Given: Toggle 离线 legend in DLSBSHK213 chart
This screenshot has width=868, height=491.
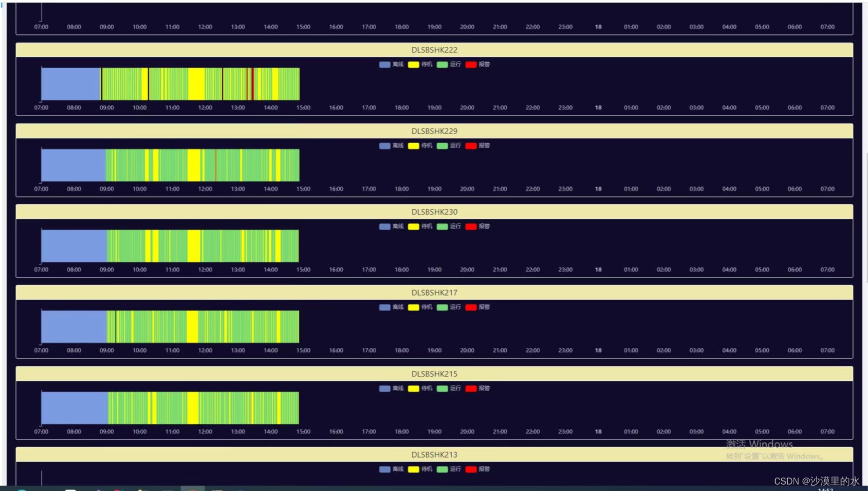Looking at the screenshot, I should pos(392,469).
